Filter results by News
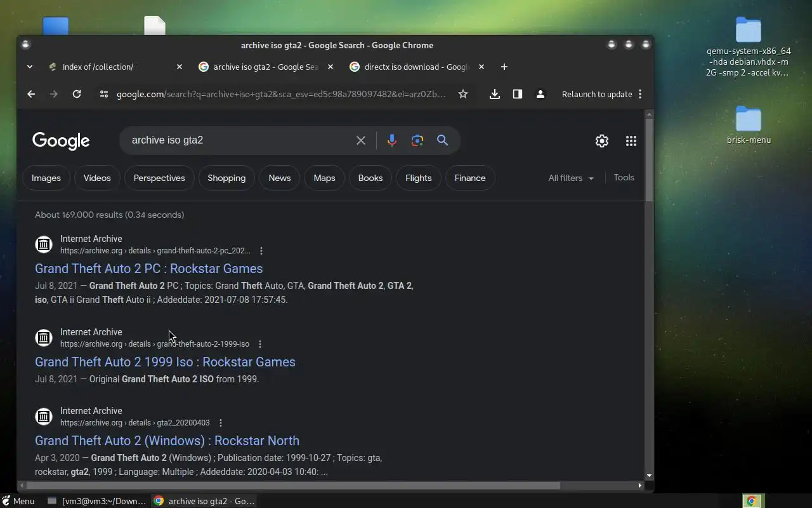The height and width of the screenshot is (508, 812). [x=280, y=178]
